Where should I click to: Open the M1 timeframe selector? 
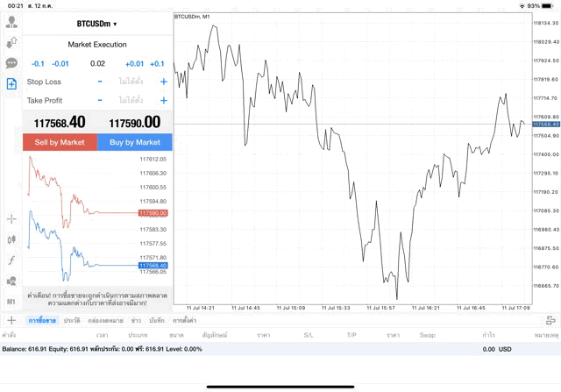click(11, 302)
